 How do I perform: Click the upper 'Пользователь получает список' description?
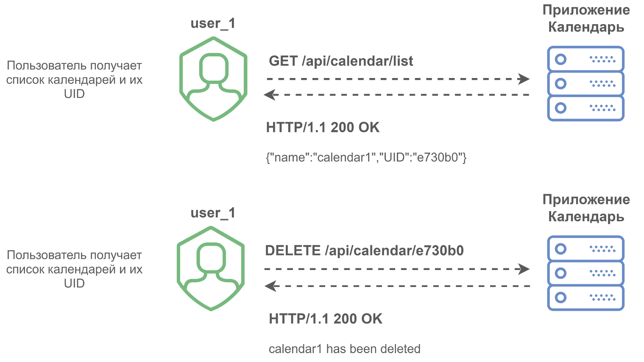point(74,80)
